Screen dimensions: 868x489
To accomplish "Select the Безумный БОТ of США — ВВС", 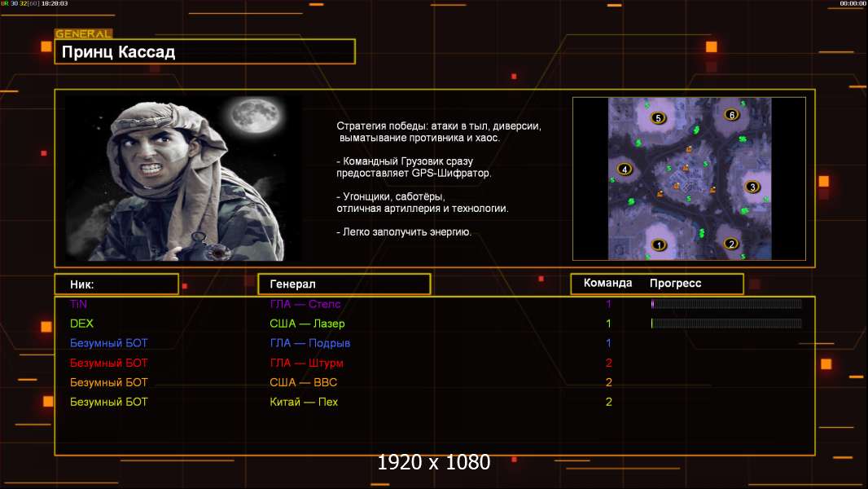I will tap(108, 382).
